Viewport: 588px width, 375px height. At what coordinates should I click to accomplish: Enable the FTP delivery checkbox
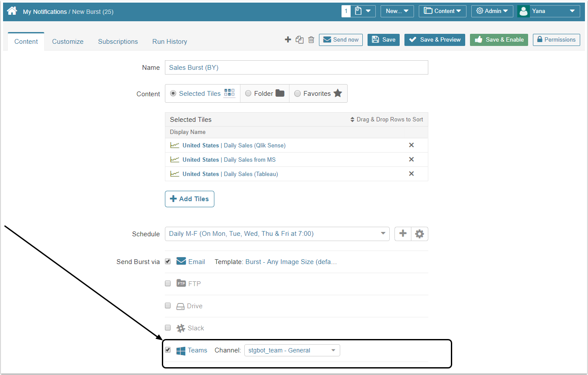coord(168,284)
